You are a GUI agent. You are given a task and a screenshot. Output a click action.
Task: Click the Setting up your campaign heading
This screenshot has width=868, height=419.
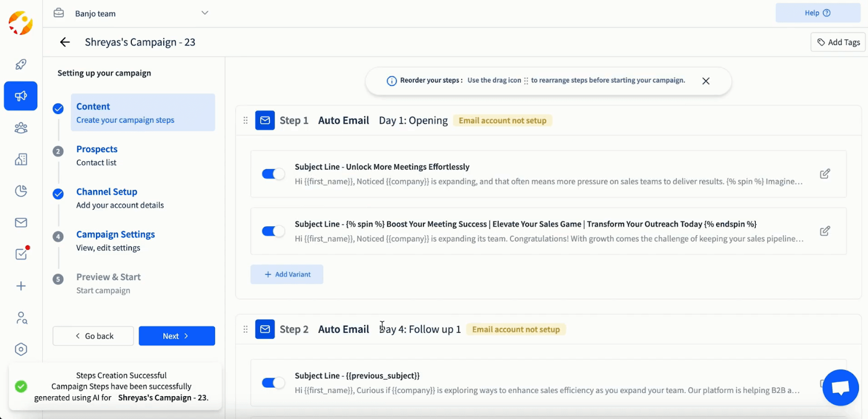(104, 73)
